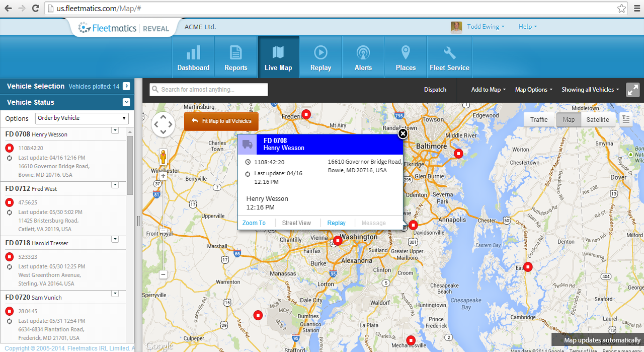The width and height of the screenshot is (644, 352).
Task: Click the vehicle marker near Easton
Action: pos(528,266)
